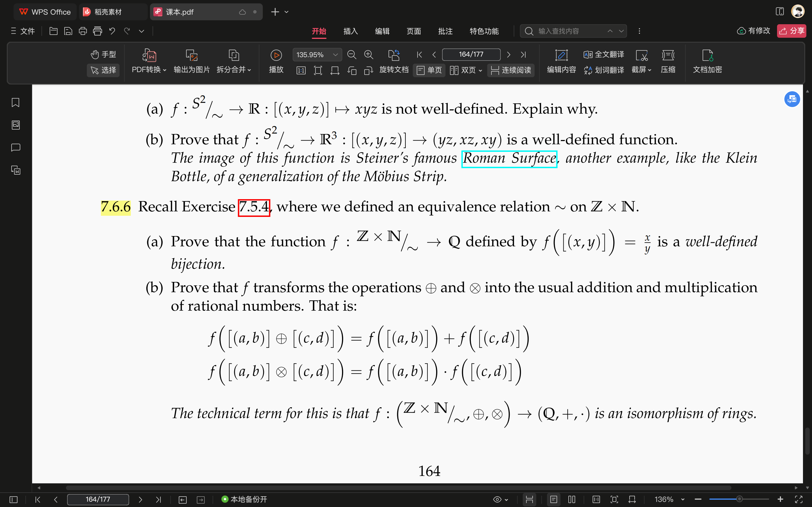Screen dimensions: 812x507
Task: Switch to the 批注 annotation tab
Action: pos(445,31)
